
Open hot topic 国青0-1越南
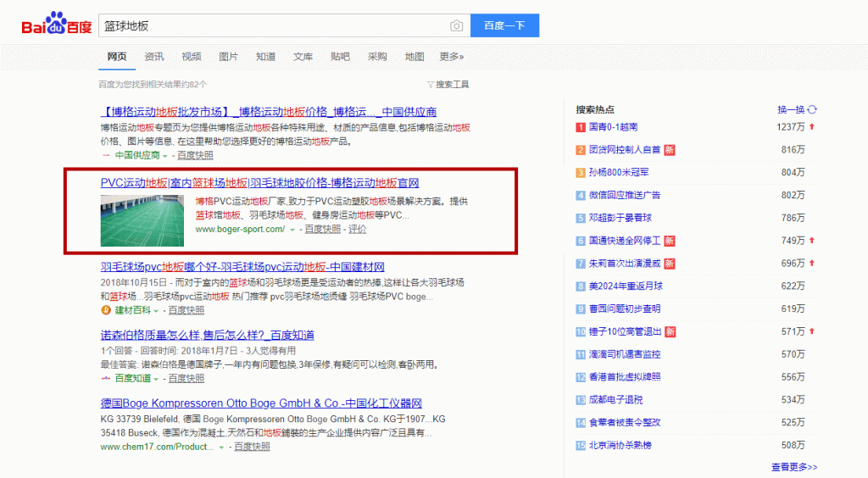pos(613,127)
